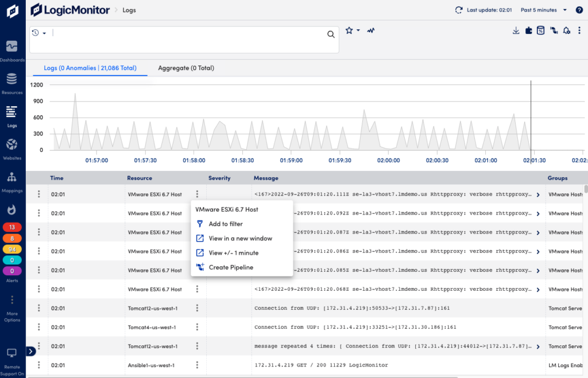Click the folder icon in the top toolbar

click(x=529, y=31)
